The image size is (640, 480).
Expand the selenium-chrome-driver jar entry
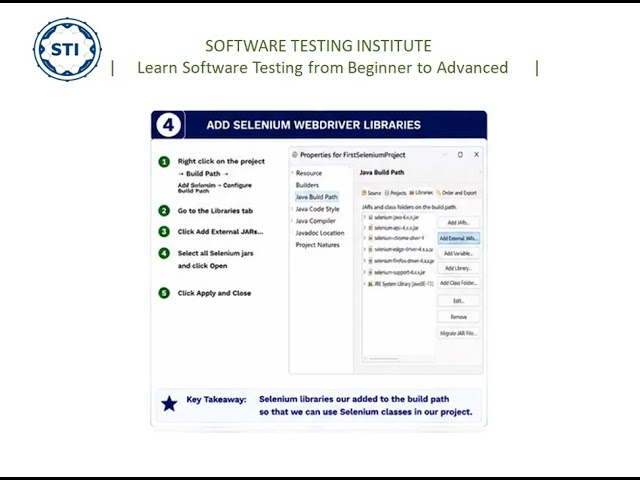[x=365, y=238]
